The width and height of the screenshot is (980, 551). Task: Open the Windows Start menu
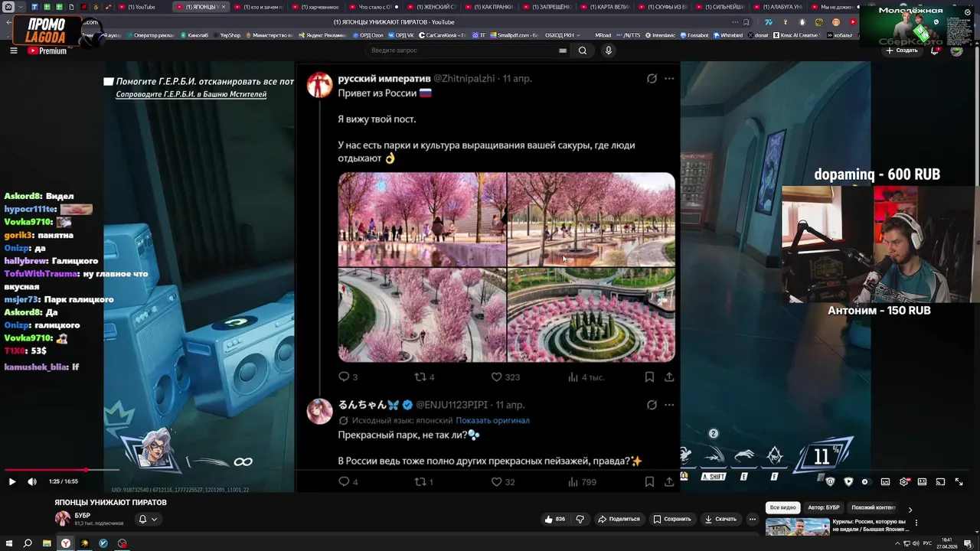8,543
